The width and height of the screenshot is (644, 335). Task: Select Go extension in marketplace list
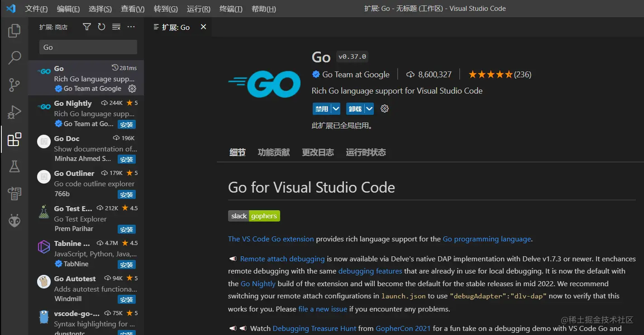[86, 78]
